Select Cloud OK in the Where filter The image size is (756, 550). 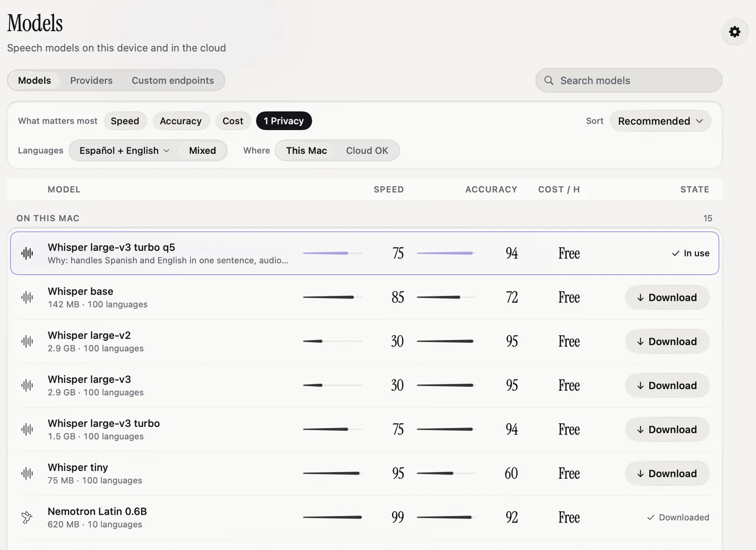tap(367, 151)
